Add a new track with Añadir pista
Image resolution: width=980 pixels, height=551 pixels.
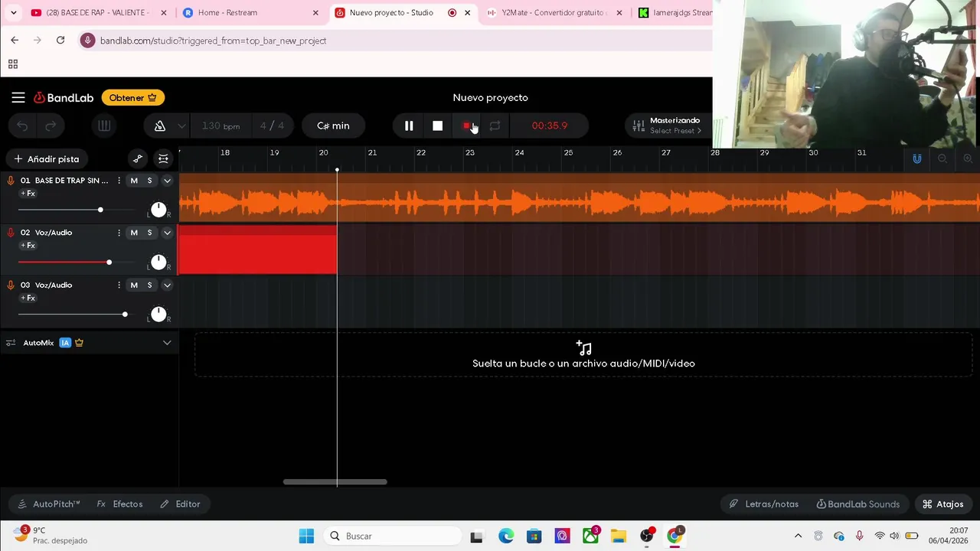[x=46, y=159]
